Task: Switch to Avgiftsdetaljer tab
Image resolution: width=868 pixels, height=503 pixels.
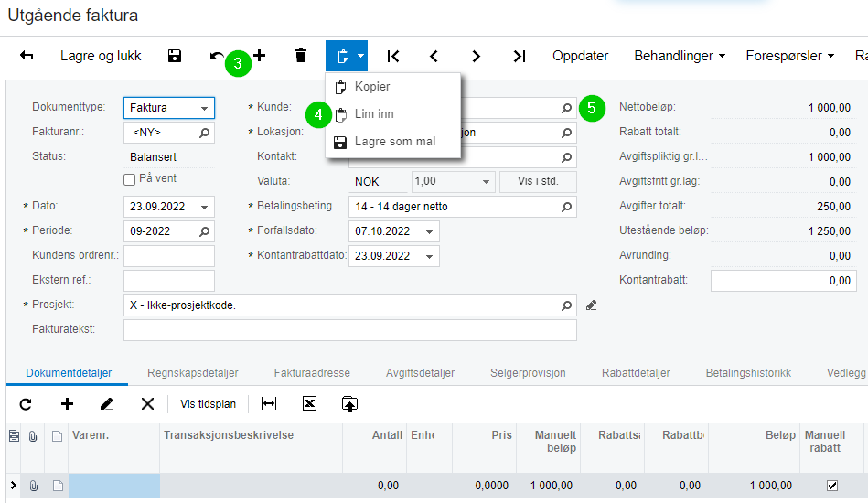Action: (420, 373)
